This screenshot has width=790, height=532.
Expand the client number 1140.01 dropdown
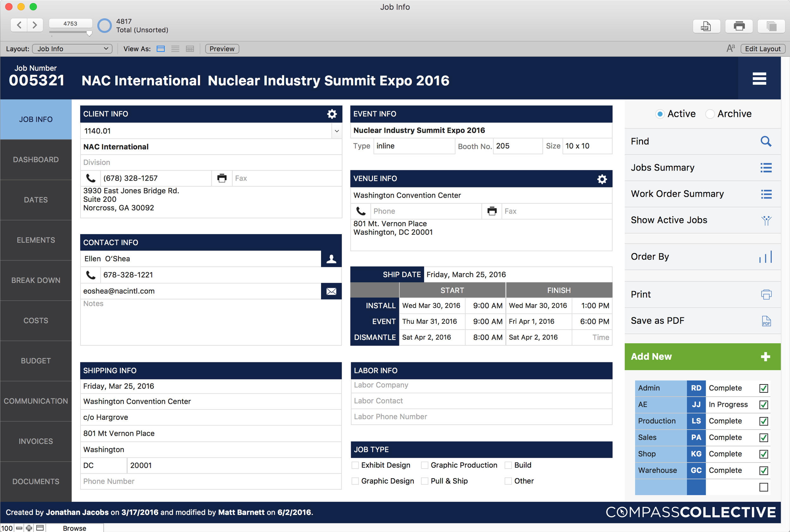pyautogui.click(x=337, y=131)
